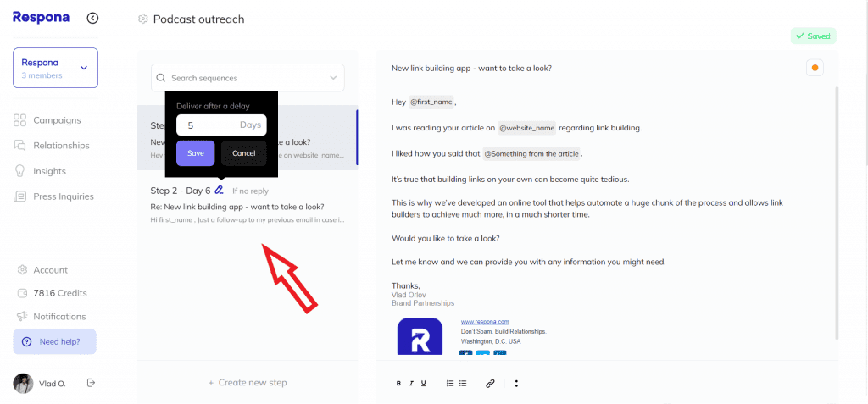The height and width of the screenshot is (404, 868).
Task: Click the @website_name variable tag
Action: tap(527, 128)
